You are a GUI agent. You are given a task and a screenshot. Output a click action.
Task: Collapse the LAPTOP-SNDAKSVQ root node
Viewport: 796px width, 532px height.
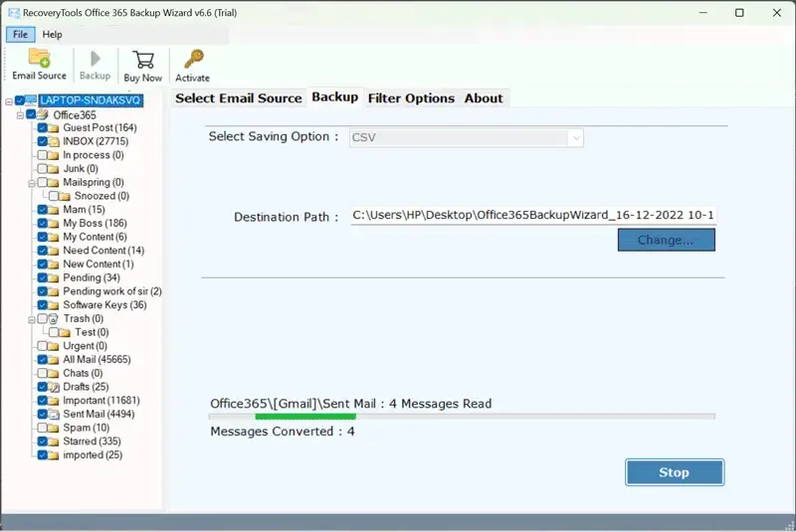pos(9,101)
